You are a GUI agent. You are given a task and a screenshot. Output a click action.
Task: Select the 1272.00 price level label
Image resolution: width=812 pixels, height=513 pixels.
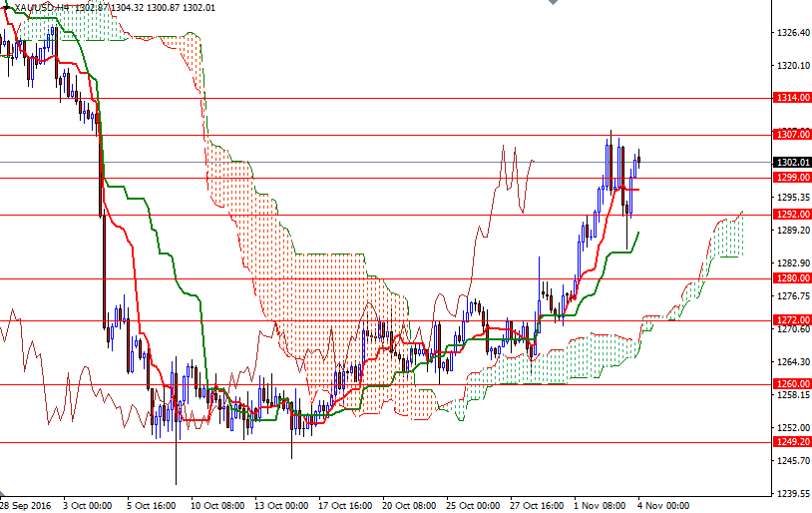pos(791,320)
